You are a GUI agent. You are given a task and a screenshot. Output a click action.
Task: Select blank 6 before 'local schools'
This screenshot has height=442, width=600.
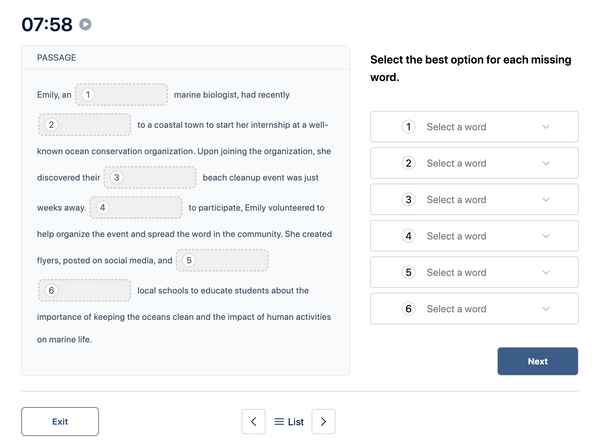85,290
